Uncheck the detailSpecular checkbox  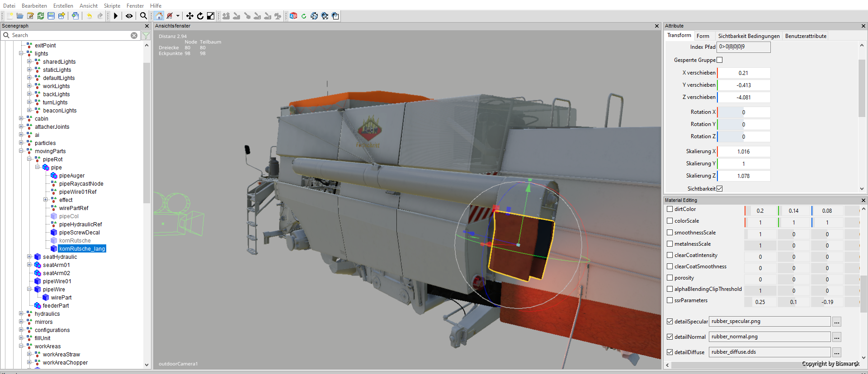(x=670, y=322)
